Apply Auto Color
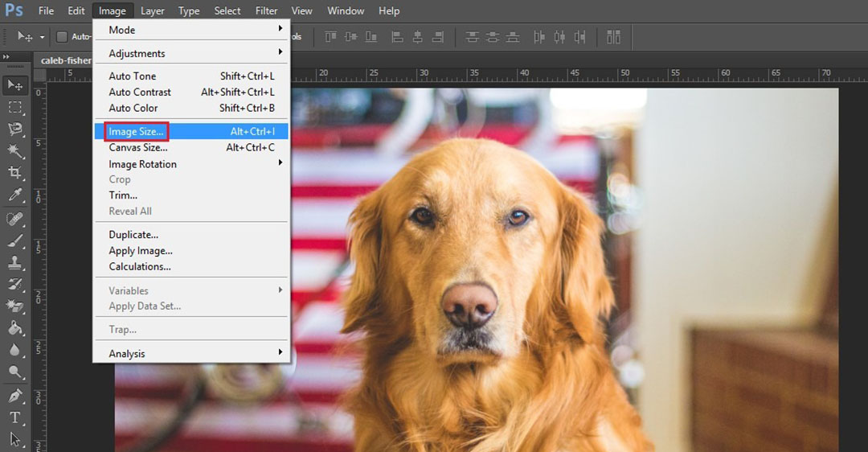This screenshot has width=868, height=452. [191, 108]
